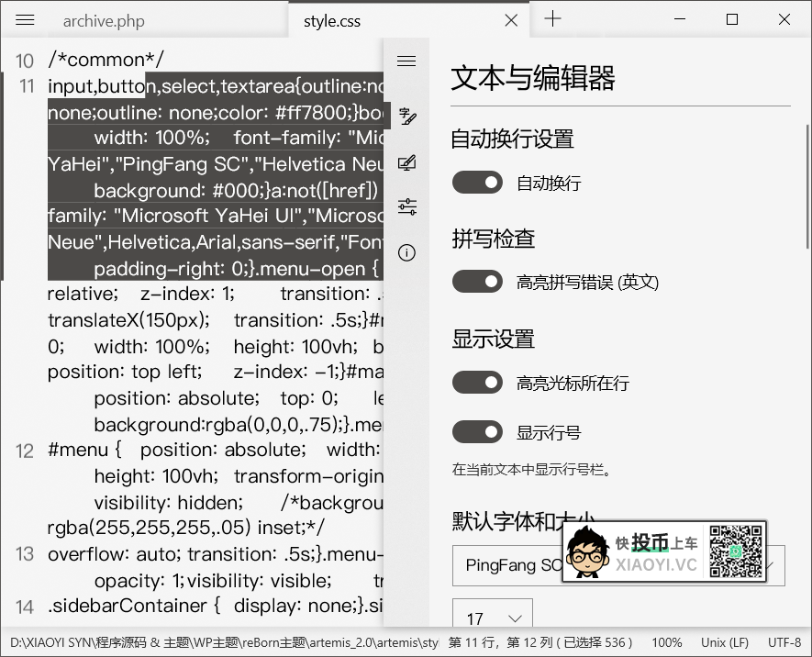Toggle the 显示行号 line number switch
Viewport: 812px width, 657px height.
point(477,431)
